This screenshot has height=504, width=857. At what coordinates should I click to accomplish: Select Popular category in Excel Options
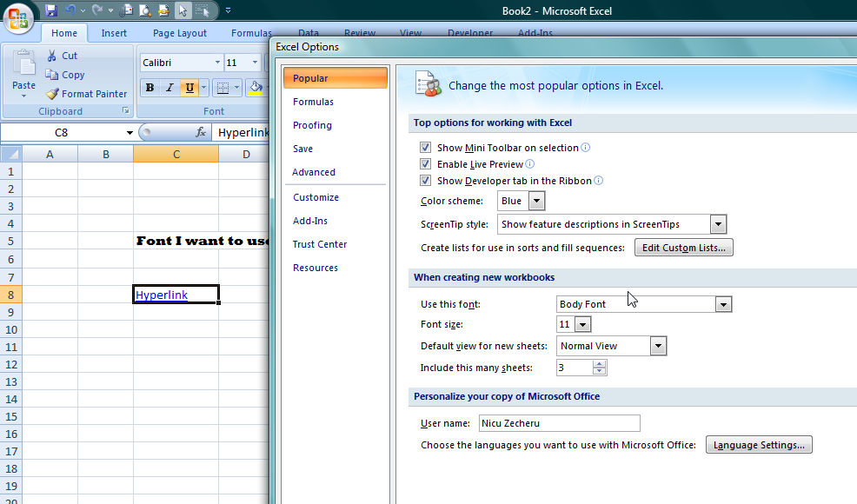tap(335, 78)
